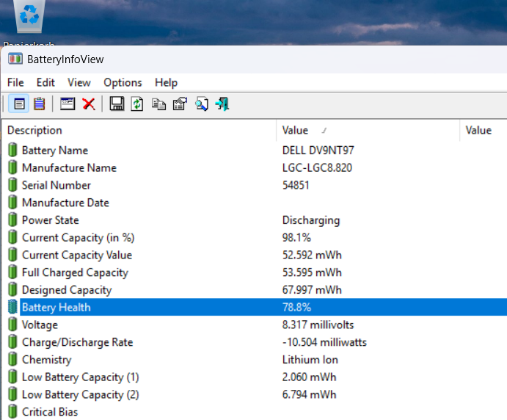Click the battery icon of the Manufacture Name row

(12, 167)
